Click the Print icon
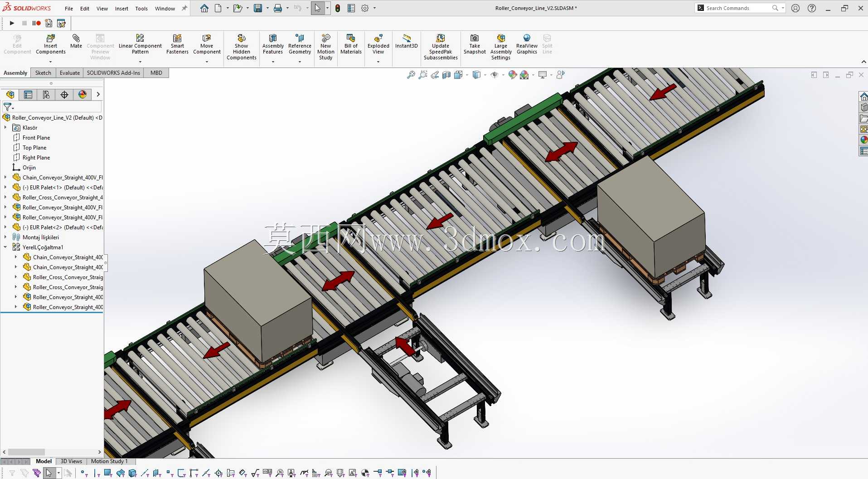 278,8
